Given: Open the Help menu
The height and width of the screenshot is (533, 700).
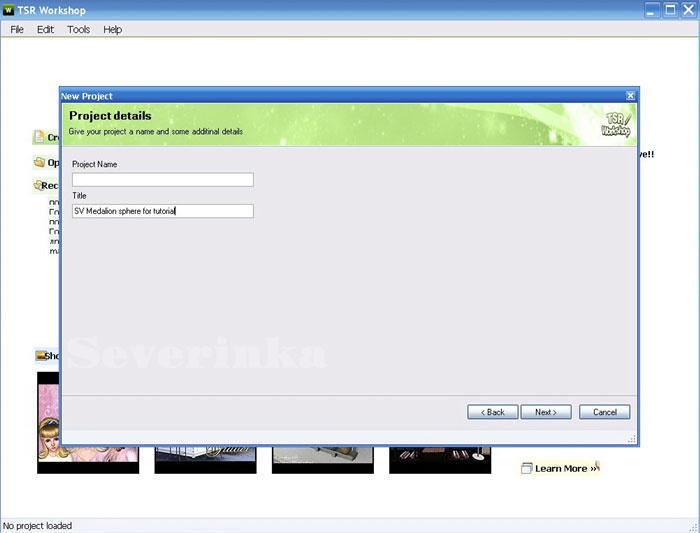Looking at the screenshot, I should pos(112,29).
